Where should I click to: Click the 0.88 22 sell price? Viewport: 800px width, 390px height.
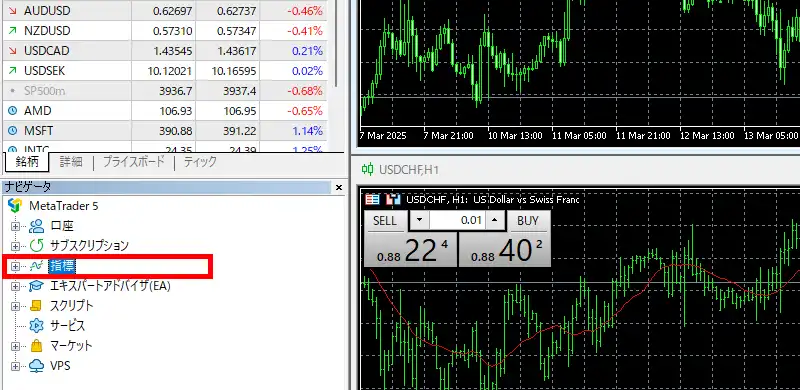(411, 250)
